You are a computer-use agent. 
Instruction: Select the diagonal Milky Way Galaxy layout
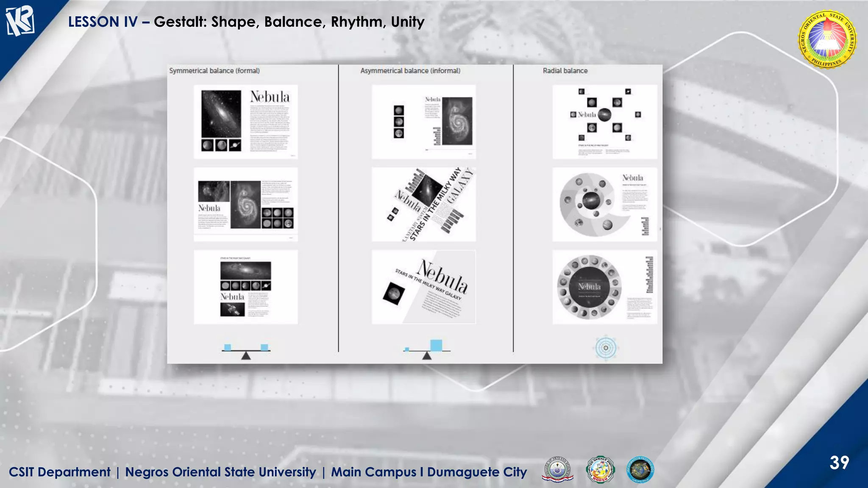coord(424,205)
